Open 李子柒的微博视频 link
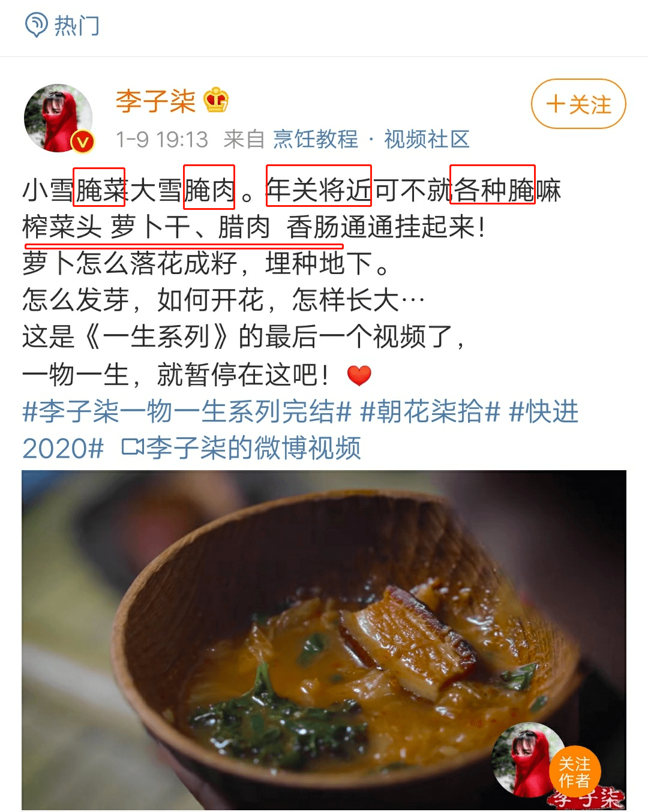648x812 pixels. click(x=241, y=447)
